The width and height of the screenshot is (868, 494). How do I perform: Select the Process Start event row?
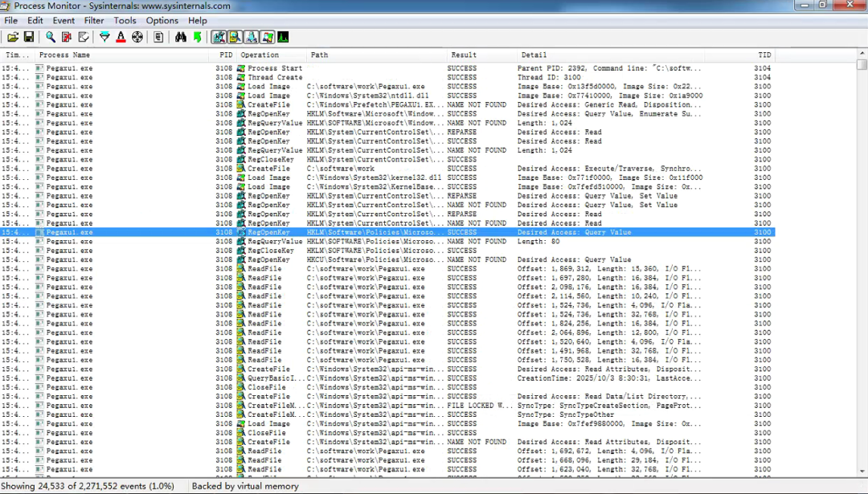click(x=387, y=68)
